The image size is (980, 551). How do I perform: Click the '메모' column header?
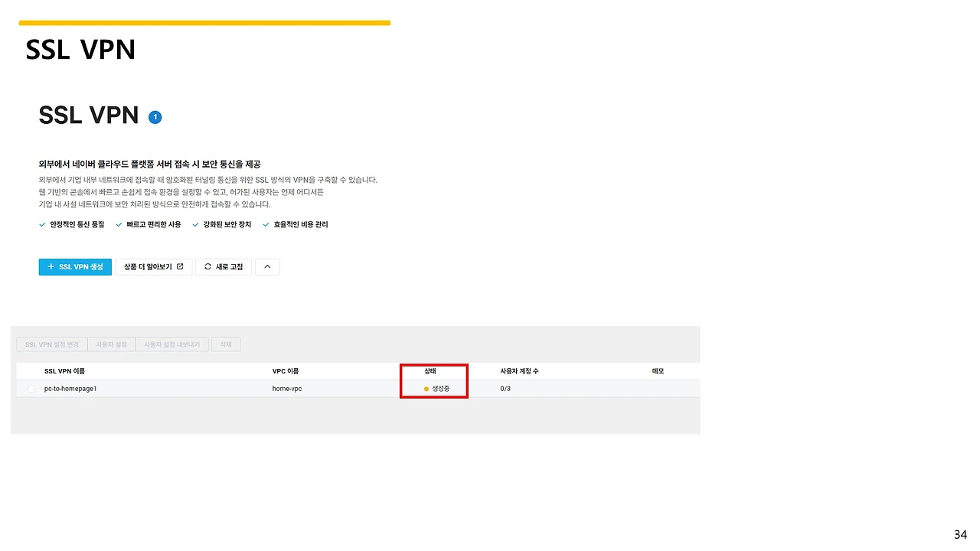pyautogui.click(x=658, y=371)
